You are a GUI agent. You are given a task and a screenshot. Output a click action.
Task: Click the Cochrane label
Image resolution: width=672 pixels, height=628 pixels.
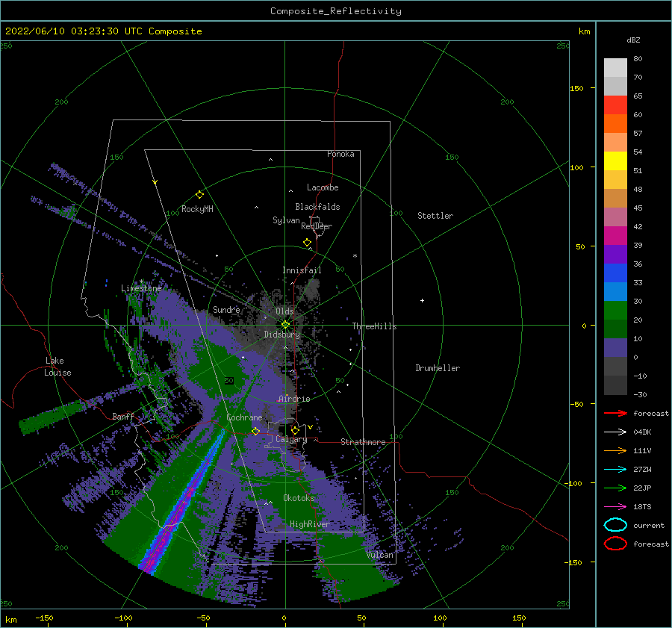click(244, 417)
